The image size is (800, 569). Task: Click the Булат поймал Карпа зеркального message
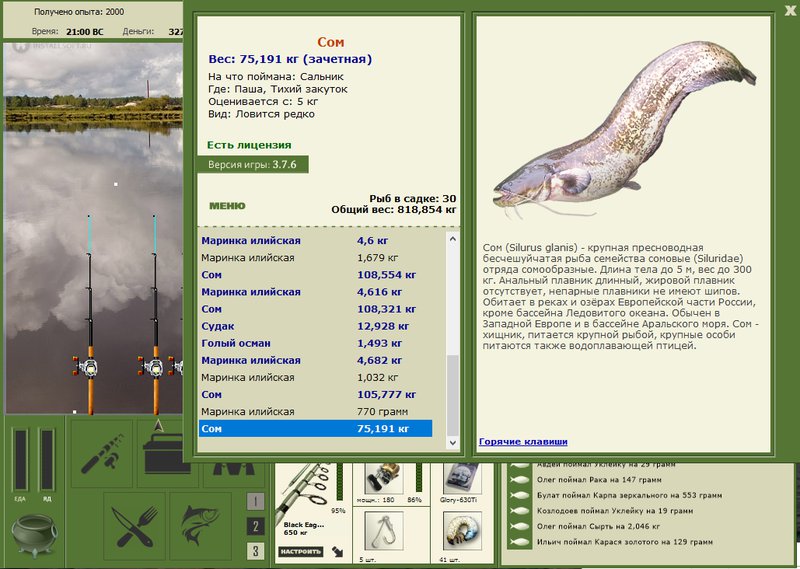click(629, 495)
